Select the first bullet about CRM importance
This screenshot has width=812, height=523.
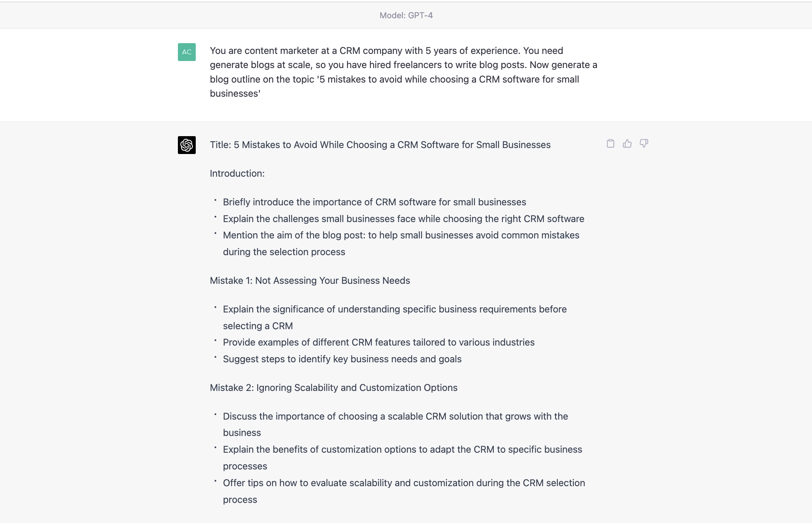click(x=374, y=202)
